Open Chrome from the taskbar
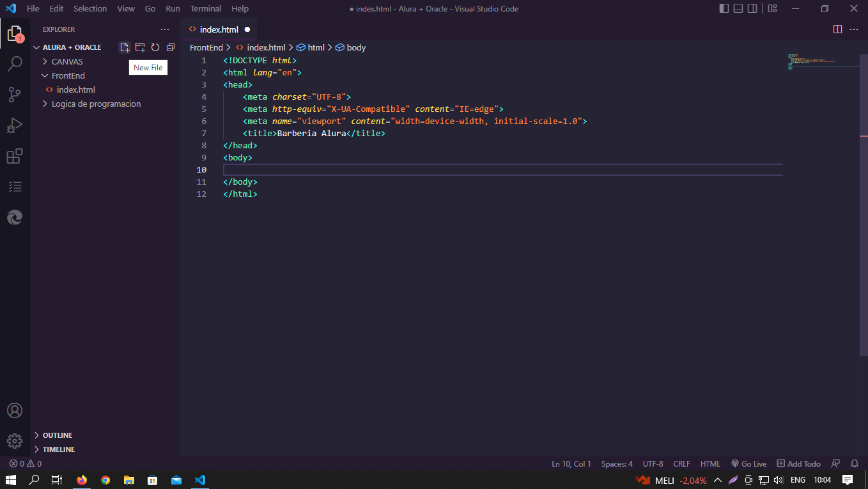The height and width of the screenshot is (489, 868). (x=105, y=479)
